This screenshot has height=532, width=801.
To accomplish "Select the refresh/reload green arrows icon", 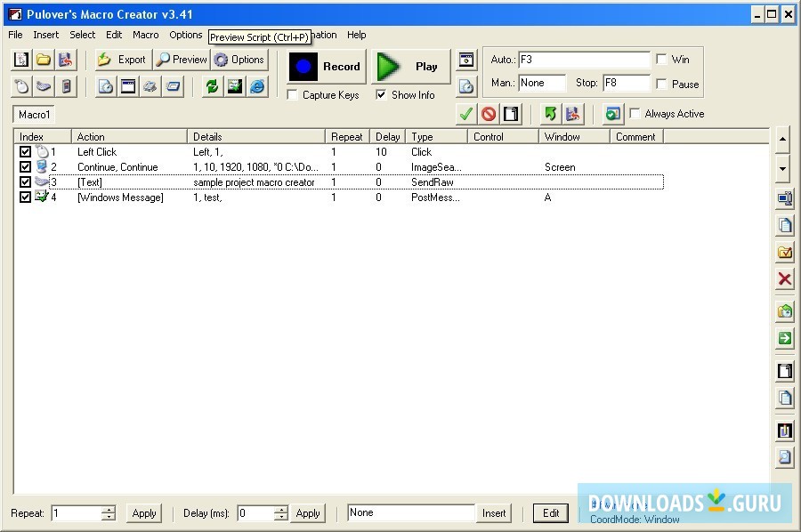I will (x=211, y=86).
